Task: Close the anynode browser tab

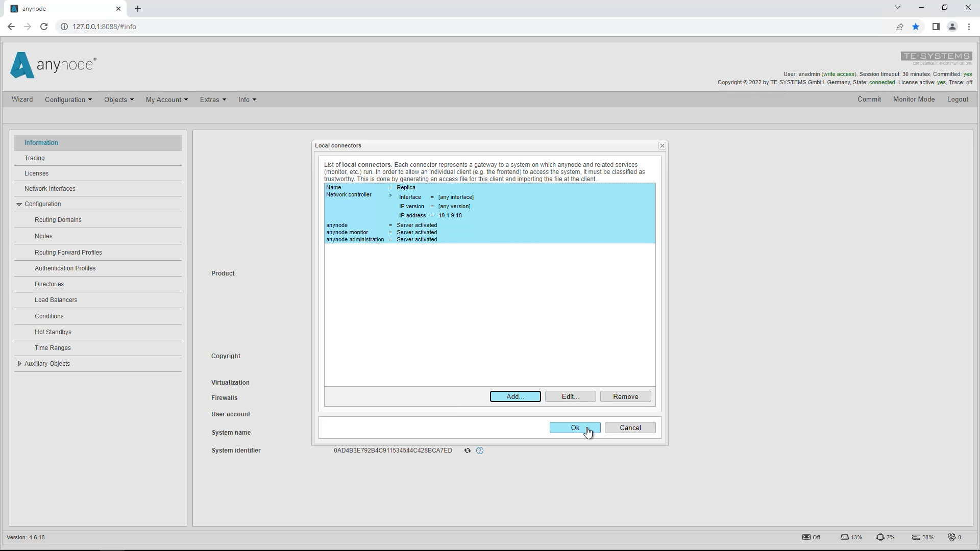Action: pos(118,9)
